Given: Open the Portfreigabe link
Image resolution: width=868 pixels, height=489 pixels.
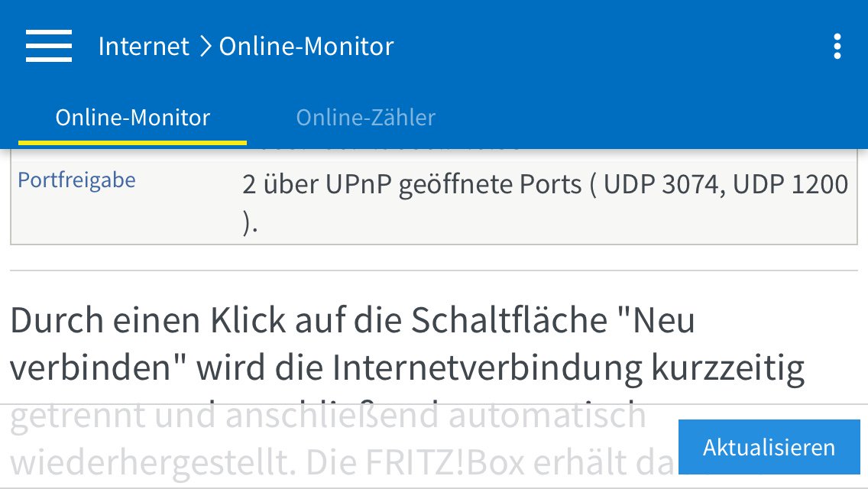Looking at the screenshot, I should coord(76,180).
